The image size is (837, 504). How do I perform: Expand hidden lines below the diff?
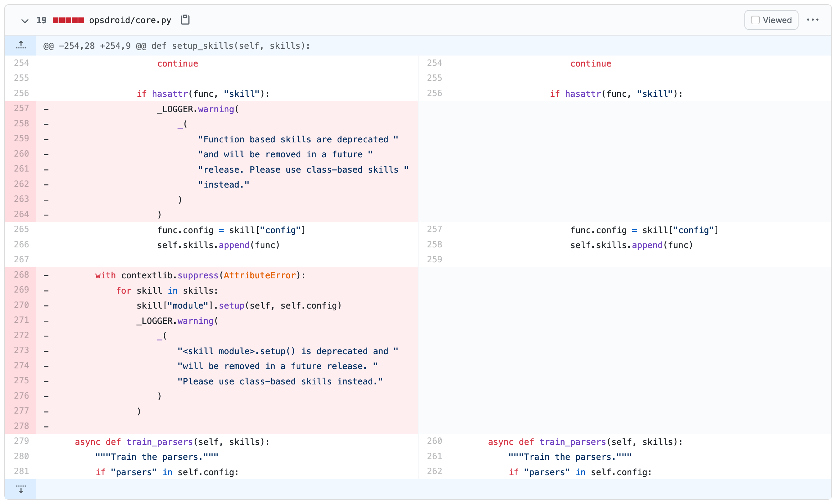coord(21,489)
